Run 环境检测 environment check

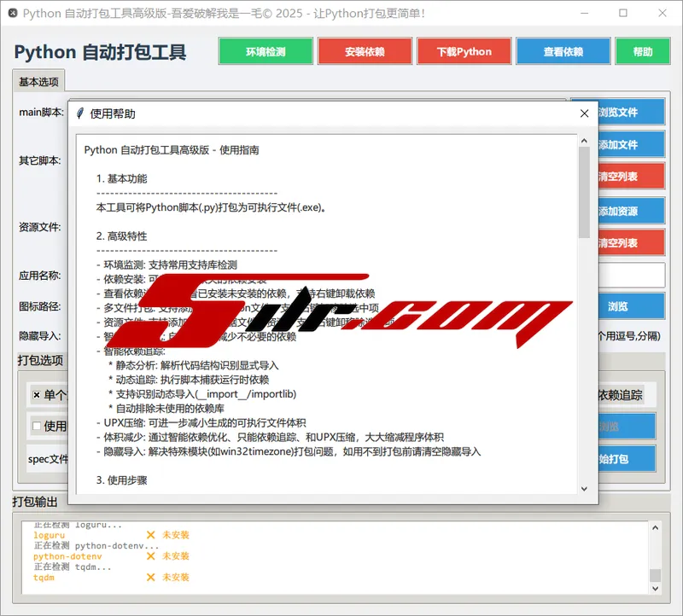[x=266, y=51]
